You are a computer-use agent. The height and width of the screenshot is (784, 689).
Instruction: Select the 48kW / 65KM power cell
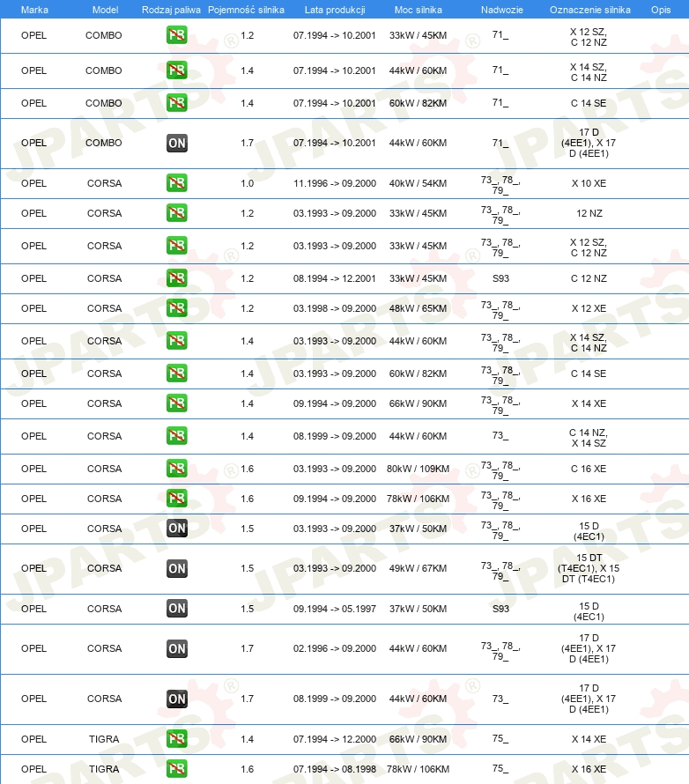(418, 308)
